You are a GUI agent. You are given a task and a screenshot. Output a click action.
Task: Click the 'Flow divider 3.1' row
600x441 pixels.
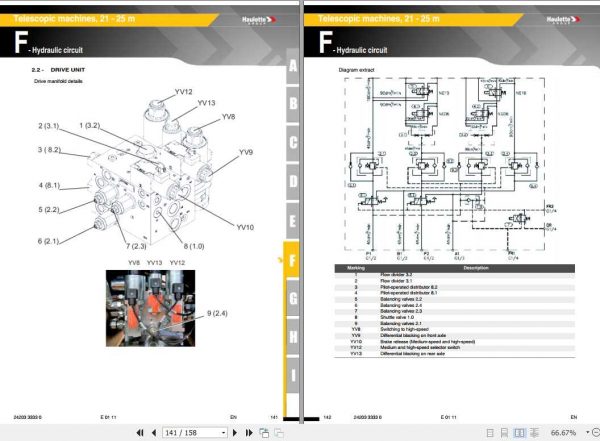point(455,281)
